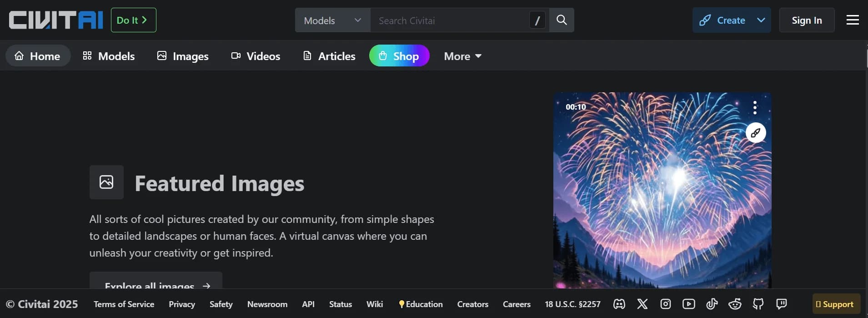Open the TikTok icon in footer
Screen dimensions: 868x318
(712, 304)
